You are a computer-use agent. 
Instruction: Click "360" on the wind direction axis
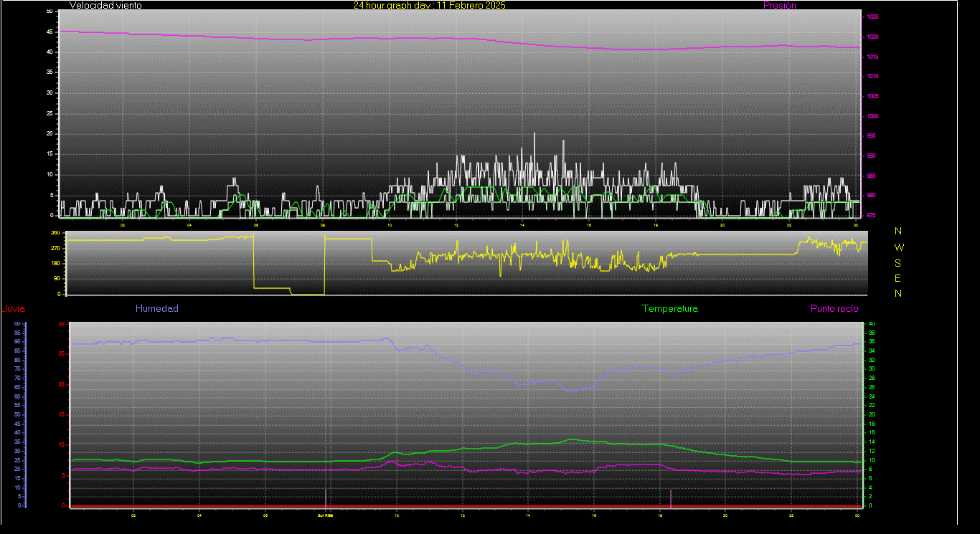[x=55, y=233]
